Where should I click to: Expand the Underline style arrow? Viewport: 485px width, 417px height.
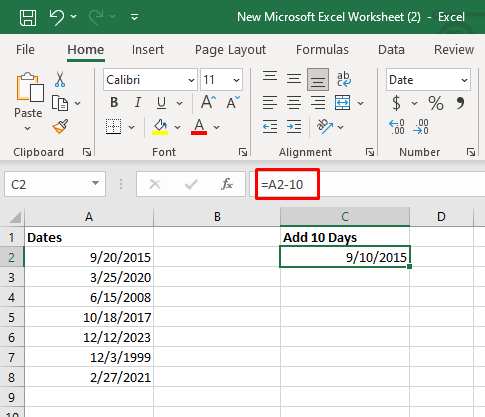(x=180, y=103)
